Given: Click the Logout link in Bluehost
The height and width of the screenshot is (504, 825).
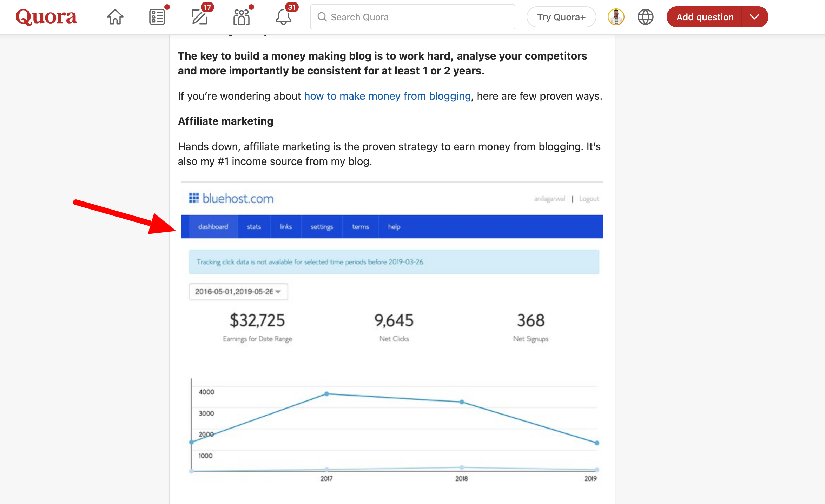Looking at the screenshot, I should (589, 199).
